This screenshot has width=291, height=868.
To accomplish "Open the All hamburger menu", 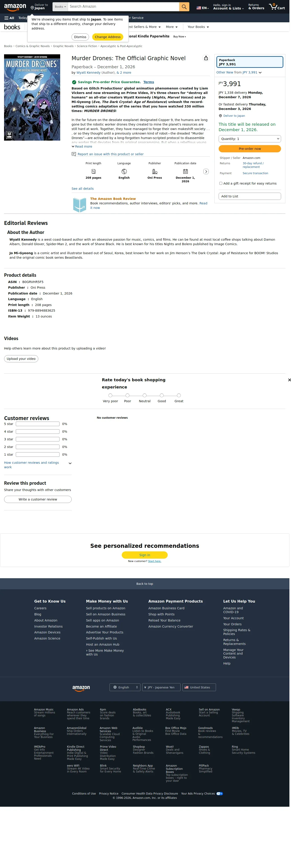I will tap(9, 18).
